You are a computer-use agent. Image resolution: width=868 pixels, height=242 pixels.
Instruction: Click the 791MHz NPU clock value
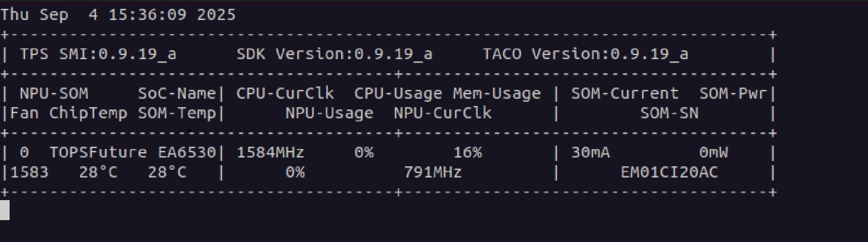pos(432,172)
